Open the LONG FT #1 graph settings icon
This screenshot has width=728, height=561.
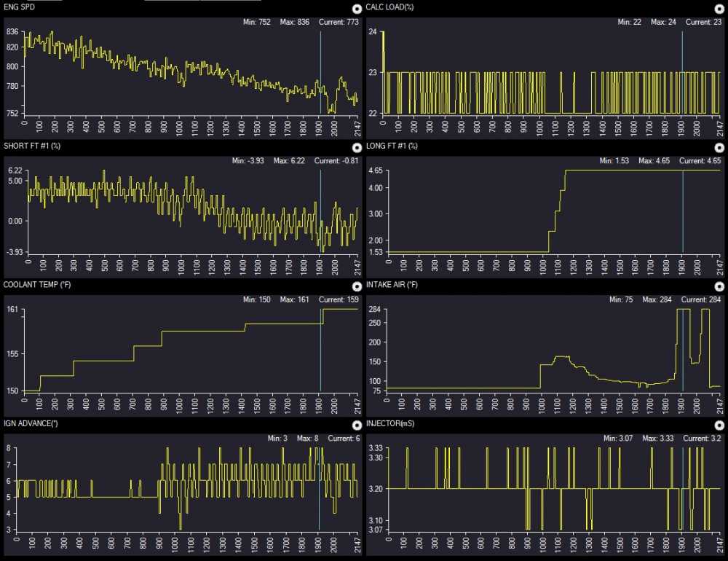click(x=721, y=147)
